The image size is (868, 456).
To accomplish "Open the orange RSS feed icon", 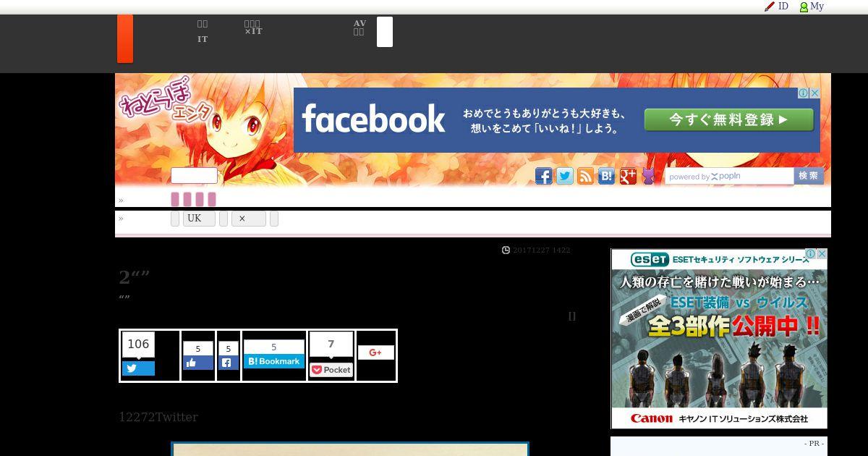I will tap(585, 176).
